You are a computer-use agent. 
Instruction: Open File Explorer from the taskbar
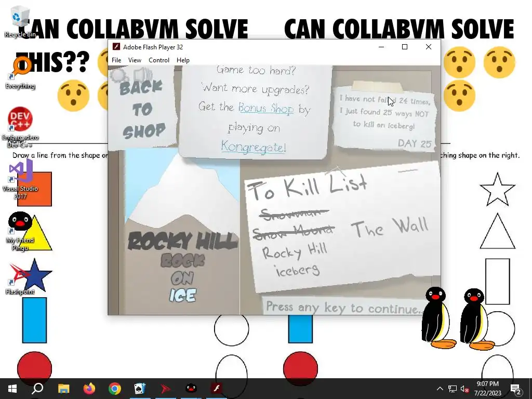63,389
